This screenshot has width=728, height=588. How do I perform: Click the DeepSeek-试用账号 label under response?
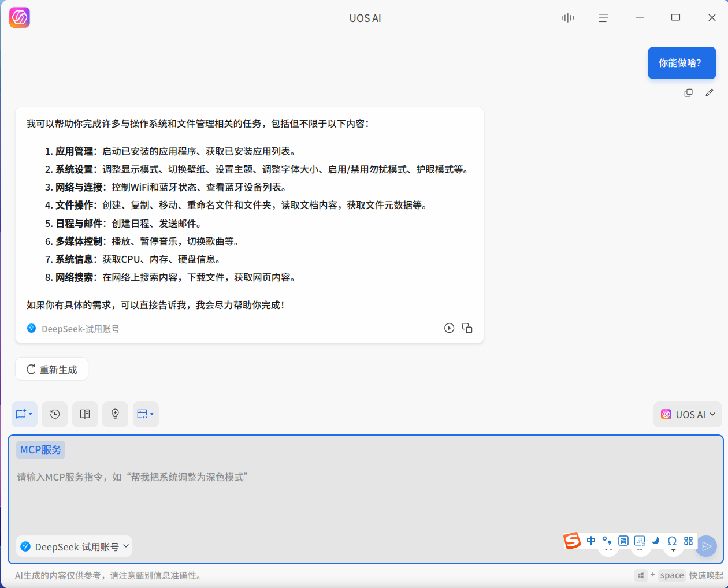pyautogui.click(x=80, y=329)
